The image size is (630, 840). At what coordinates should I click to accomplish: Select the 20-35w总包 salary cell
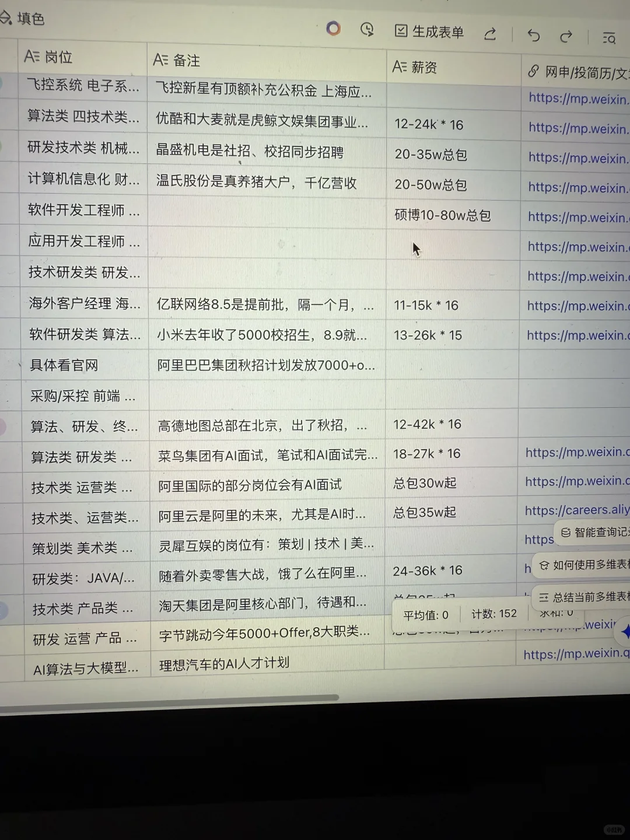[x=453, y=154]
